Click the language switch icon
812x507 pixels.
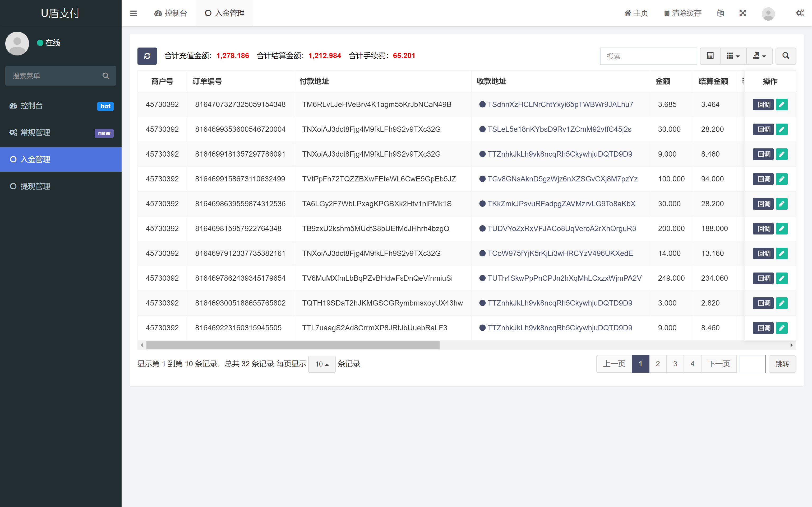coord(720,13)
